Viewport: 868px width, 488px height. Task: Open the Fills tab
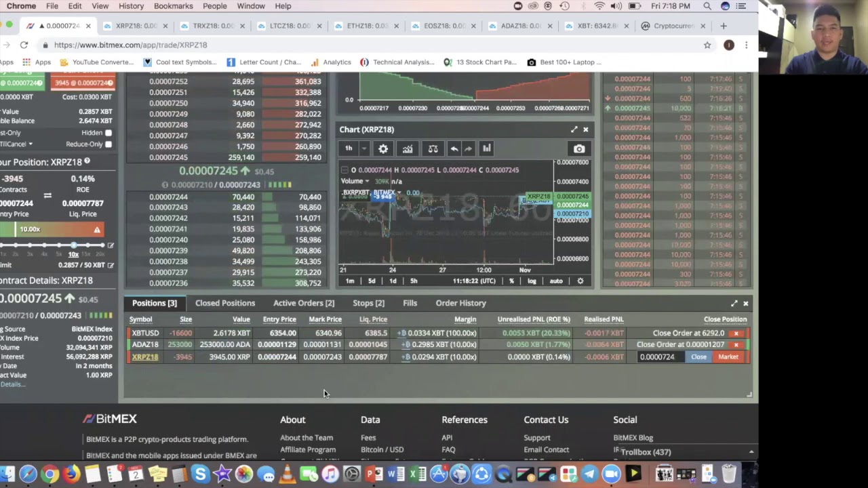[x=410, y=304]
